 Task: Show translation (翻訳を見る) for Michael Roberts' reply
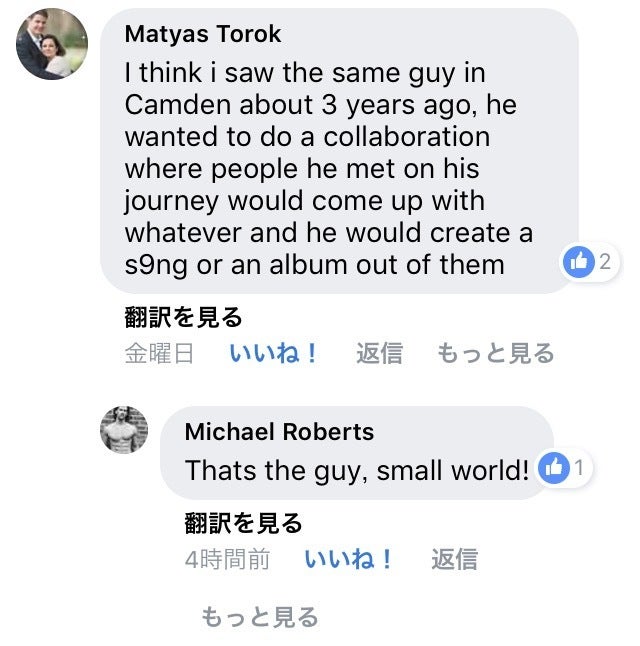pos(243,523)
